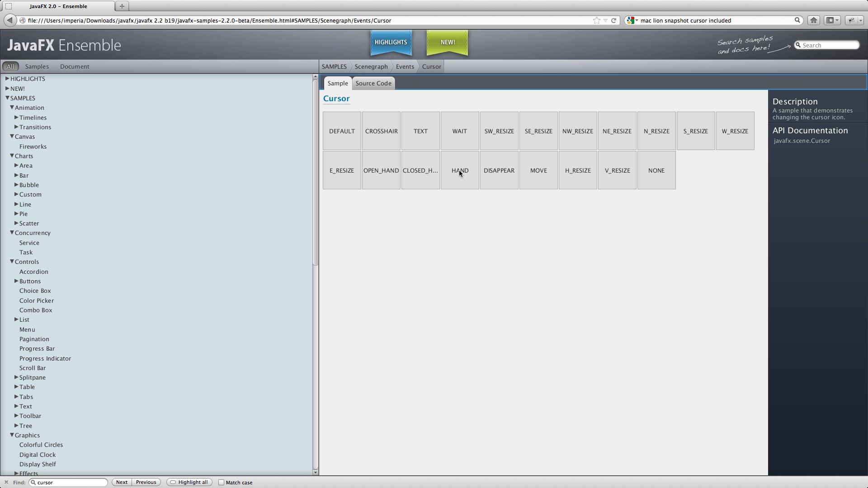Expand the HIGHLIGHTS tree node

[x=7, y=79]
